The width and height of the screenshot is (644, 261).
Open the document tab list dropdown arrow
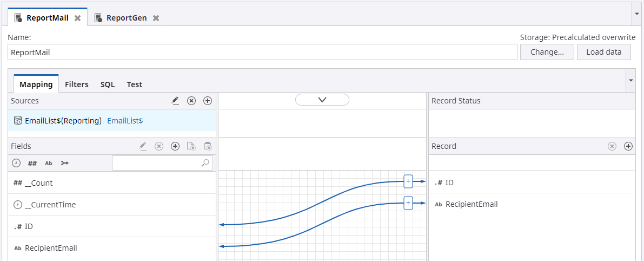pos(636,13)
